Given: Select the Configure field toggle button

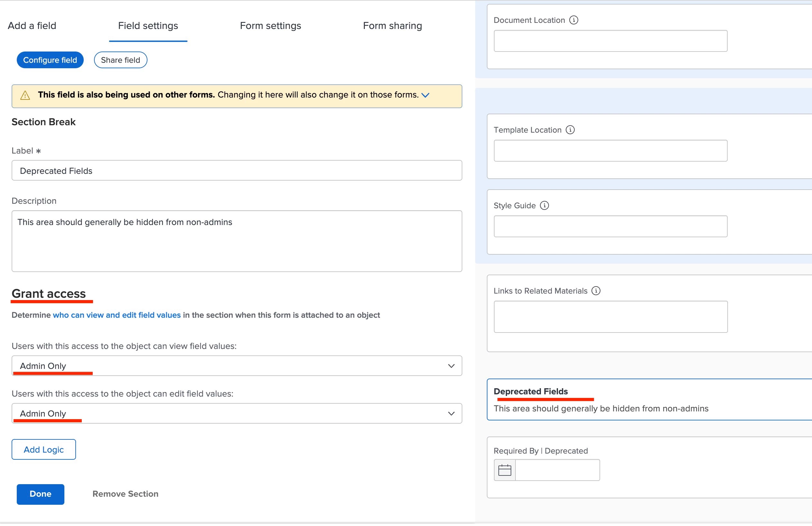Looking at the screenshot, I should (50, 60).
